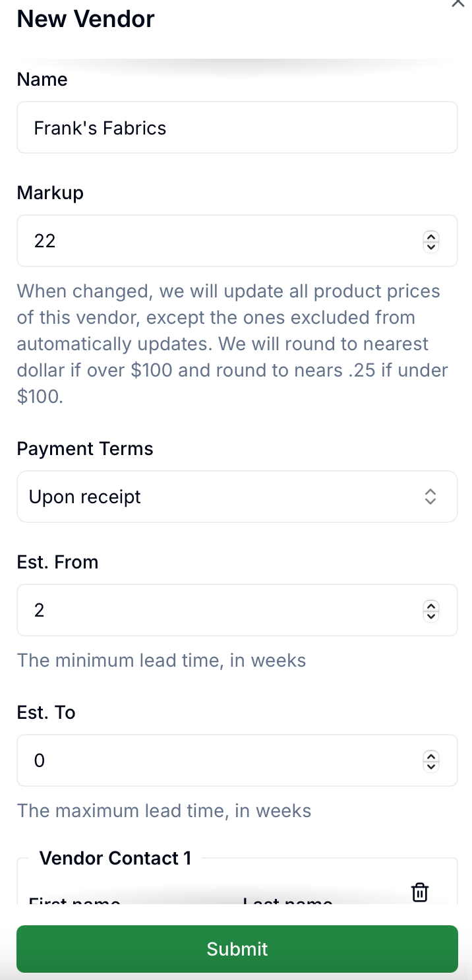Click the New Vendor title heading
The width and height of the screenshot is (472, 980).
pyautogui.click(x=86, y=18)
